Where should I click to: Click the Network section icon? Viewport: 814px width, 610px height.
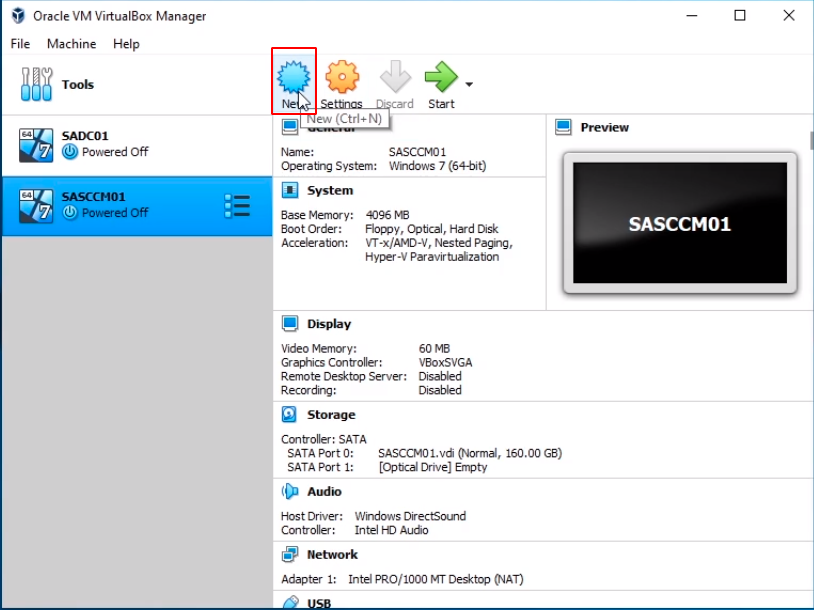click(x=290, y=554)
